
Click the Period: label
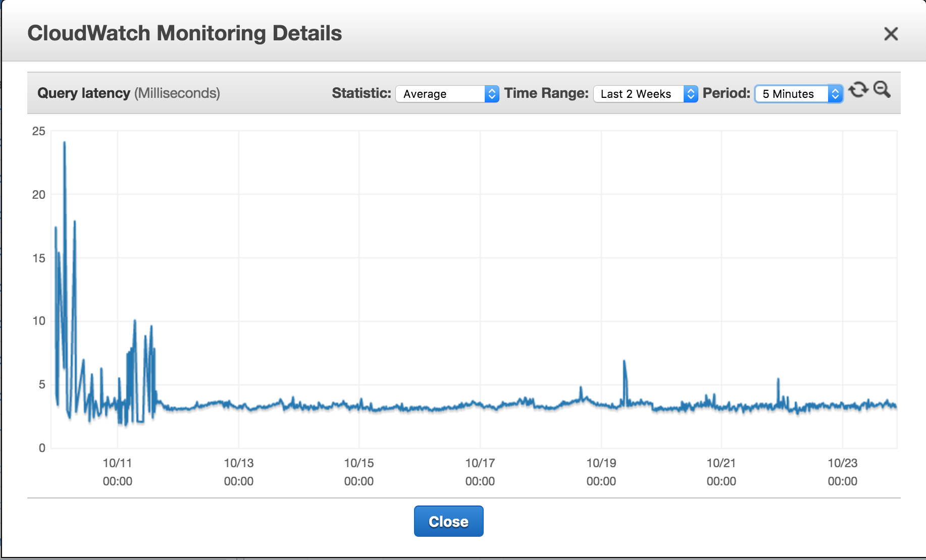tap(727, 93)
